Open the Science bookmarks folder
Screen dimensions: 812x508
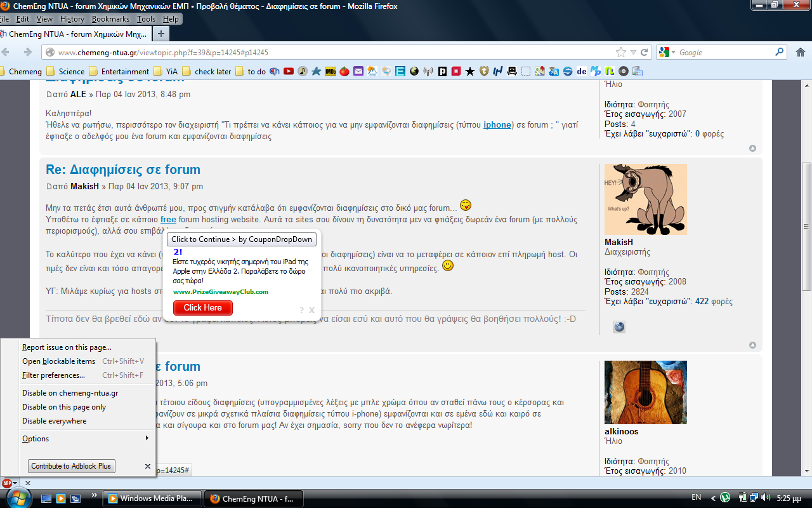[65, 71]
